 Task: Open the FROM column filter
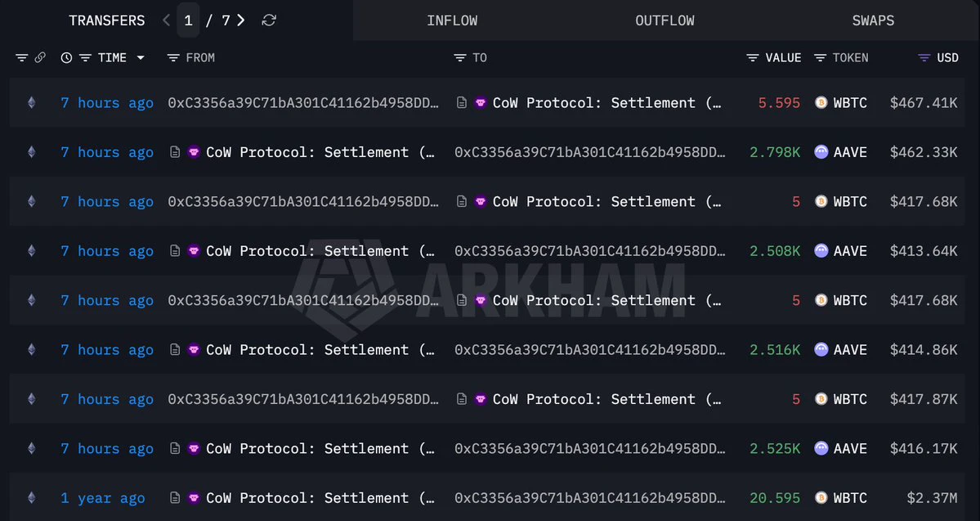173,57
